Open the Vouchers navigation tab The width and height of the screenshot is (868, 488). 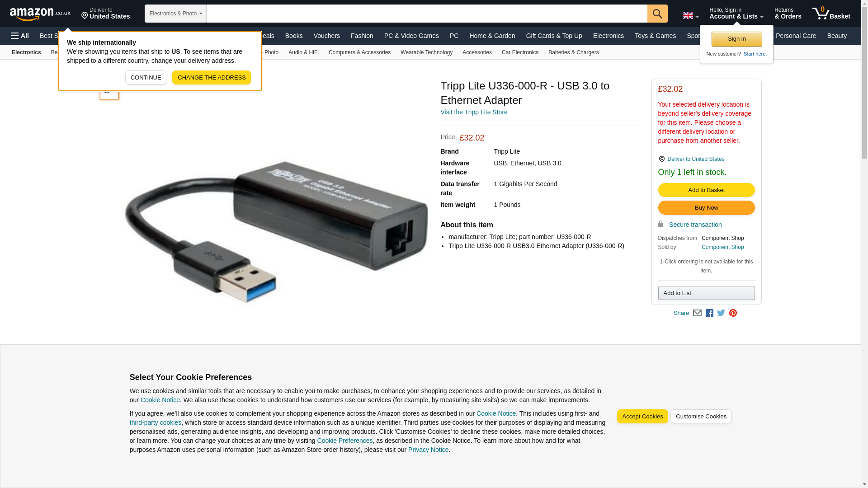pos(326,36)
